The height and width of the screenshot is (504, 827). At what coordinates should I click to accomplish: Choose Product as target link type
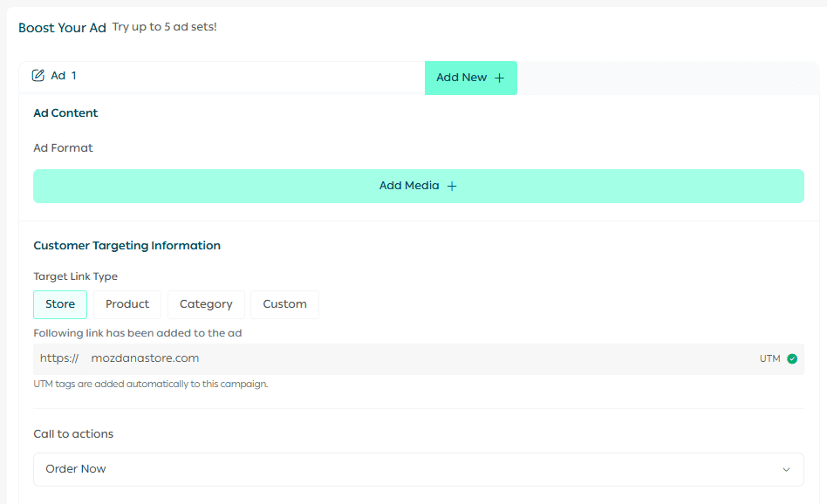pyautogui.click(x=127, y=304)
